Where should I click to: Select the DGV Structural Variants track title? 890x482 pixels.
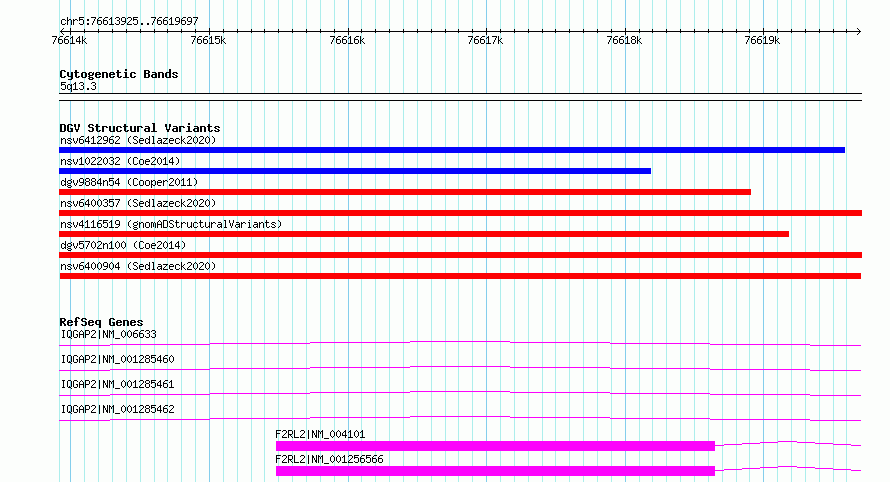pyautogui.click(x=140, y=128)
